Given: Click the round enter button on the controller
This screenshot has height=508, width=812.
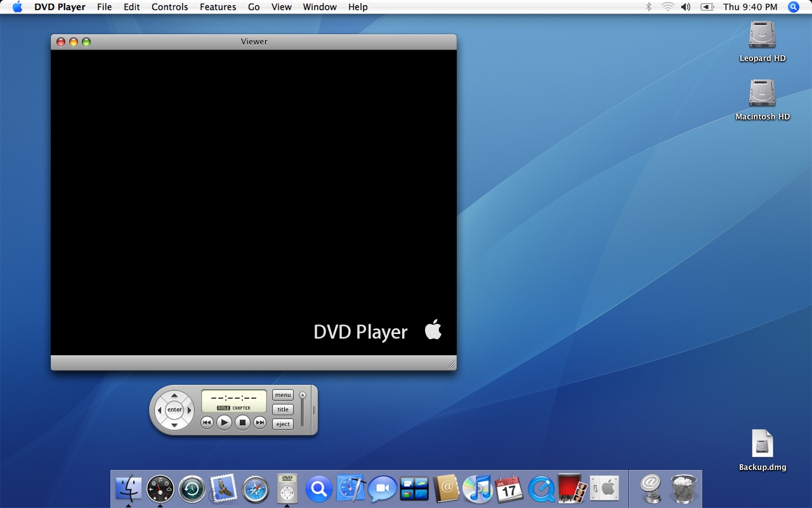Looking at the screenshot, I should [174, 410].
